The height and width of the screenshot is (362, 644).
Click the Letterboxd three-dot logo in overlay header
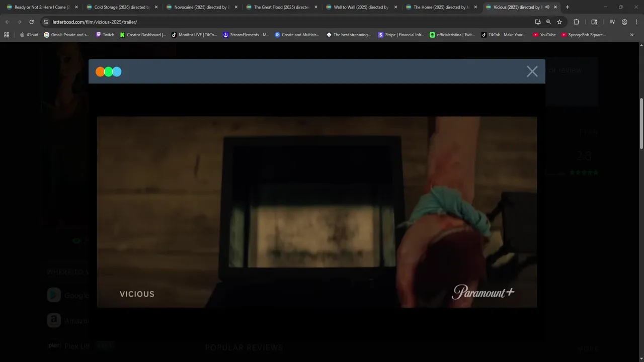pos(109,71)
